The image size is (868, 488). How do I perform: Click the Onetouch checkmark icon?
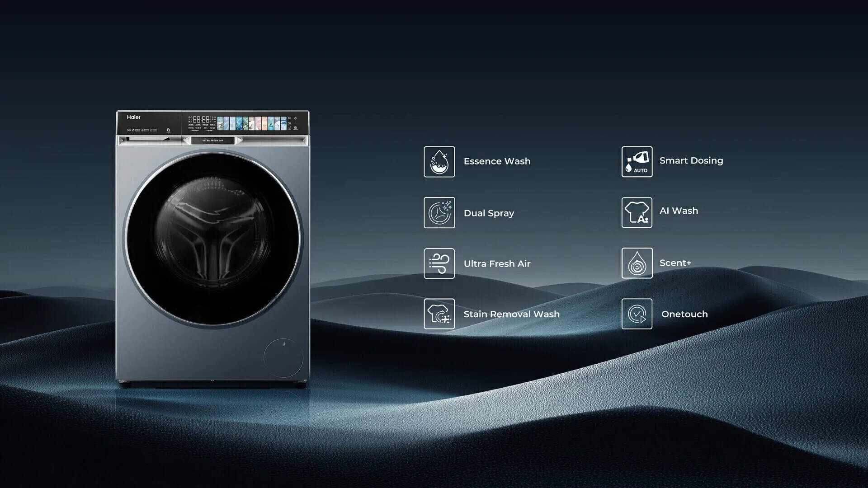tap(637, 314)
